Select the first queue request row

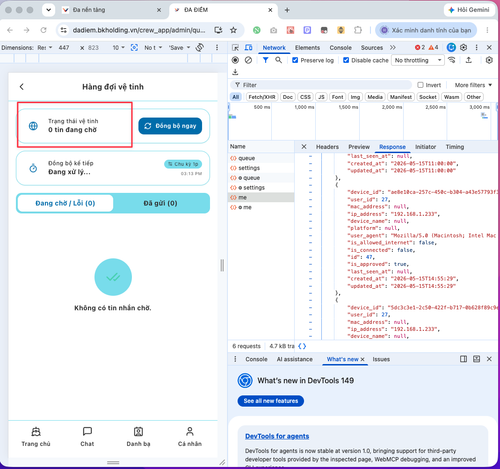261,158
